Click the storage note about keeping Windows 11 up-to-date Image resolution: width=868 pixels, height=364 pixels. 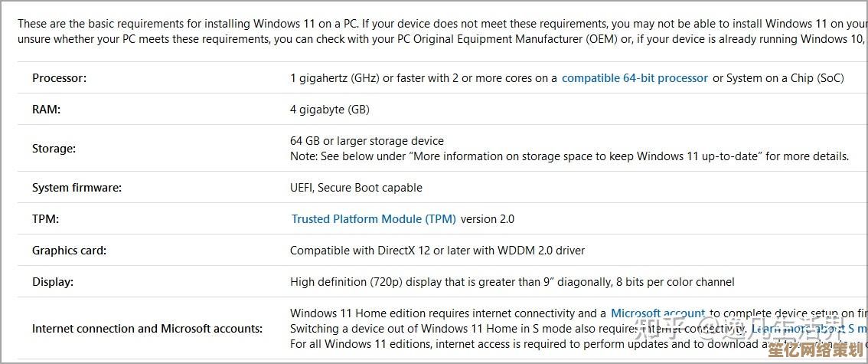(569, 156)
